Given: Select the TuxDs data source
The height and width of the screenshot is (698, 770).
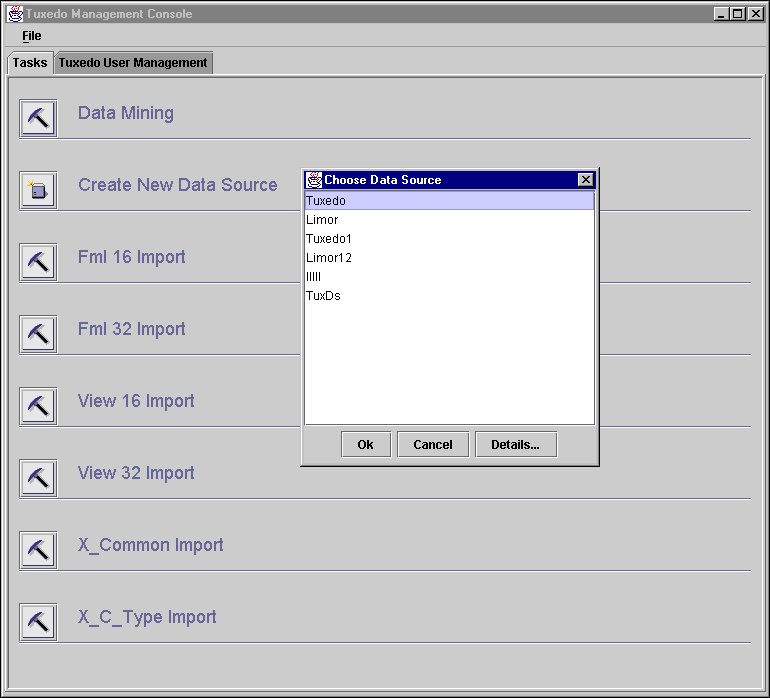Looking at the screenshot, I should pyautogui.click(x=449, y=296).
